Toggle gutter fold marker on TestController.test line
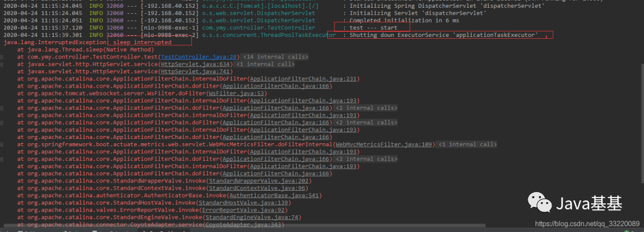644x232 pixels. coord(2,57)
